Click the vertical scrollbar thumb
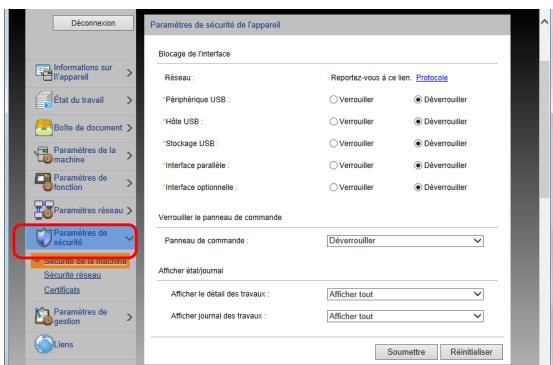The height and width of the screenshot is (365, 553). (545, 130)
